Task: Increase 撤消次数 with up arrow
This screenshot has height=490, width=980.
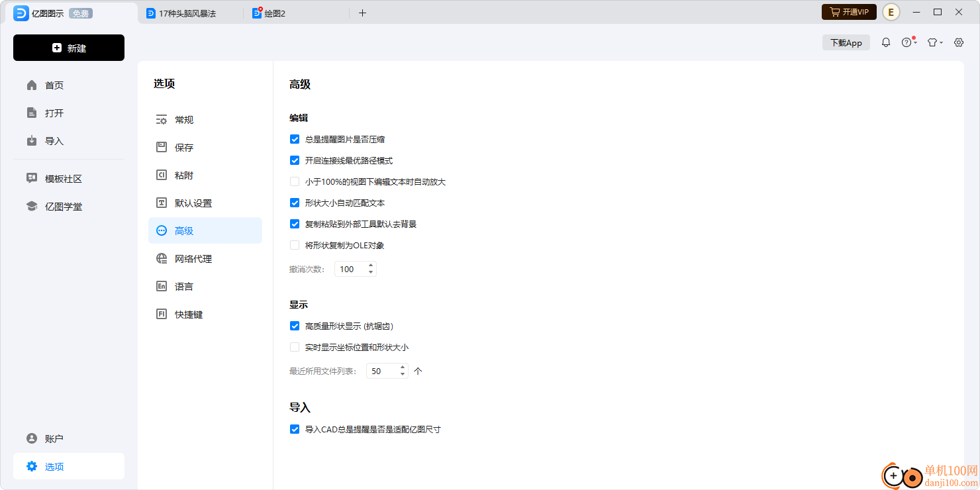Action: 371,266
